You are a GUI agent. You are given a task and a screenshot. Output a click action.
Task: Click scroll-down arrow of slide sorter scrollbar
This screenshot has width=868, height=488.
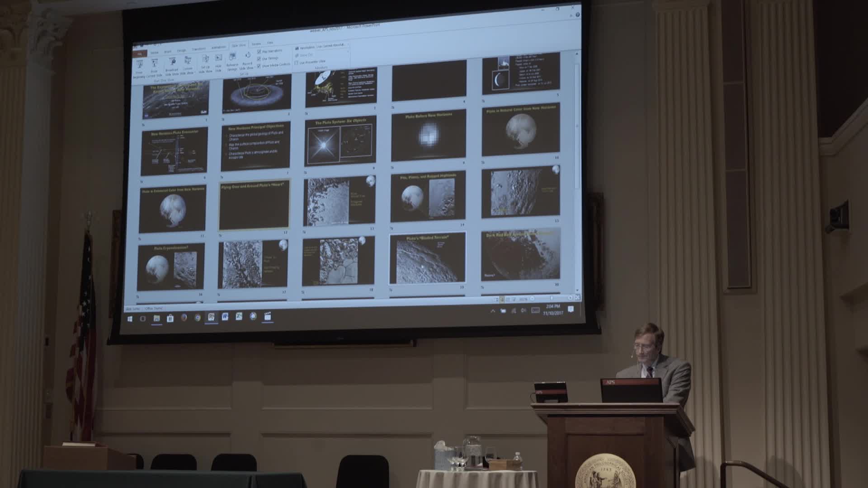tap(577, 290)
